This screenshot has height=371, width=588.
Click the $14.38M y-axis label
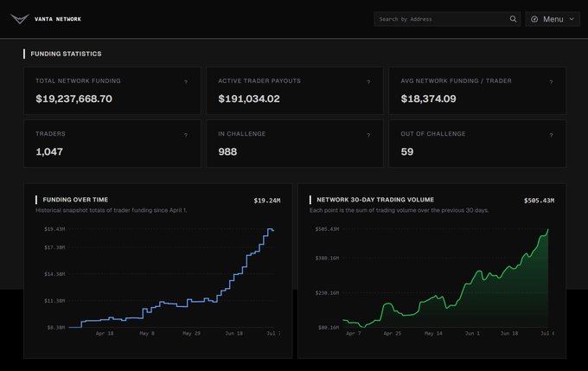[x=54, y=274]
